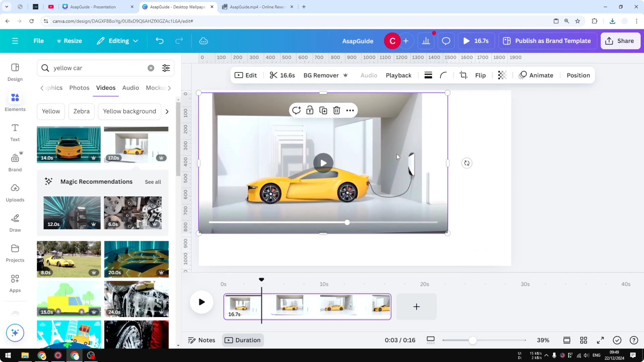Lock the selected video element
The height and width of the screenshot is (362, 644).
310,110
